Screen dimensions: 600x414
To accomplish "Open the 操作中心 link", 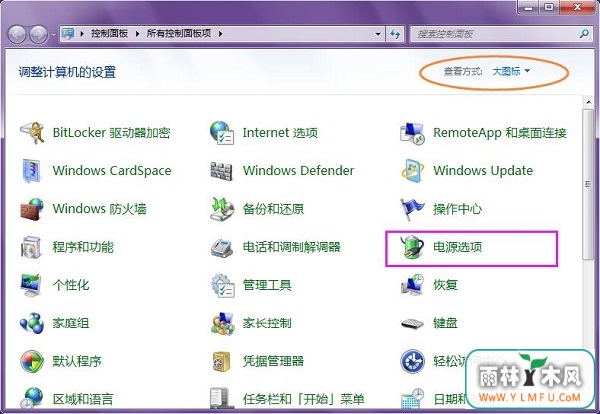I will pos(457,209).
